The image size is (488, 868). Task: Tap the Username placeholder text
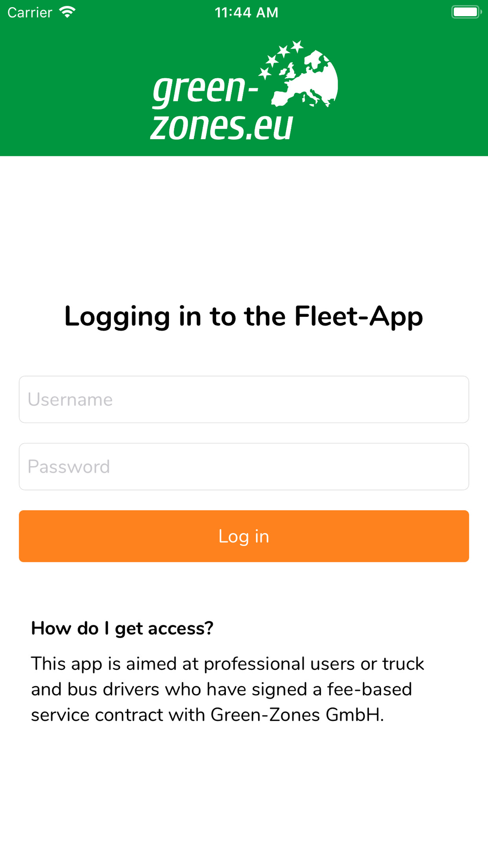(x=70, y=400)
